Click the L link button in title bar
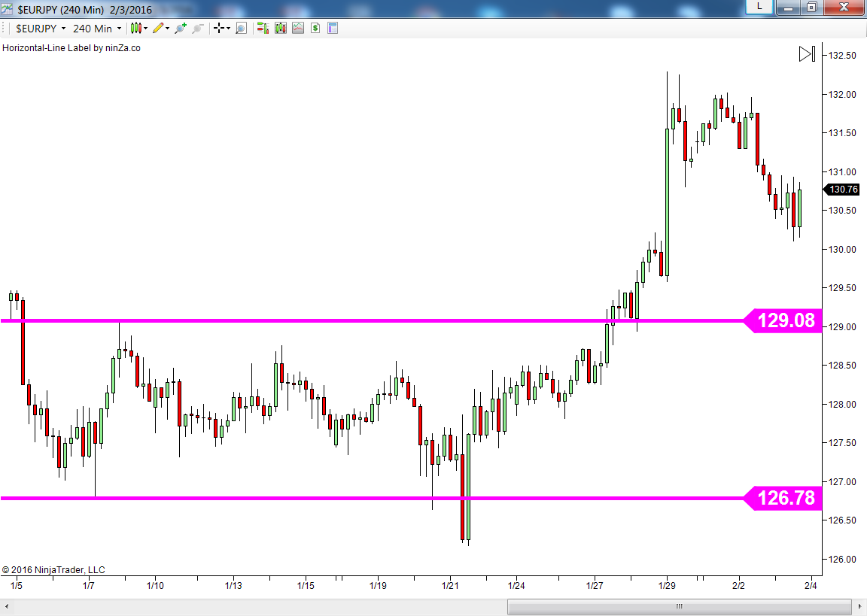The image size is (867, 616). click(759, 7)
